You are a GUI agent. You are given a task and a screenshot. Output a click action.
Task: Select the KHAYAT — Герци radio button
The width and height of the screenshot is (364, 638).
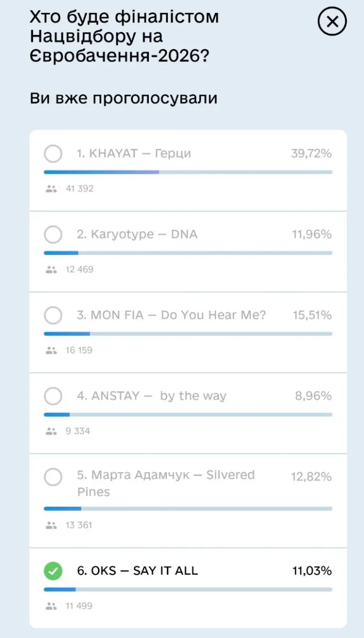53,154
